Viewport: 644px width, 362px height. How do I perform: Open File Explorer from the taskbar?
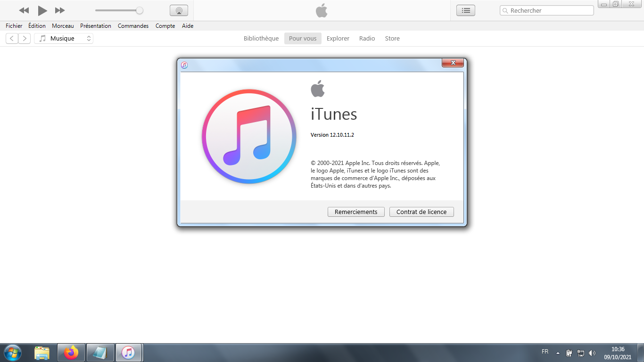(42, 353)
